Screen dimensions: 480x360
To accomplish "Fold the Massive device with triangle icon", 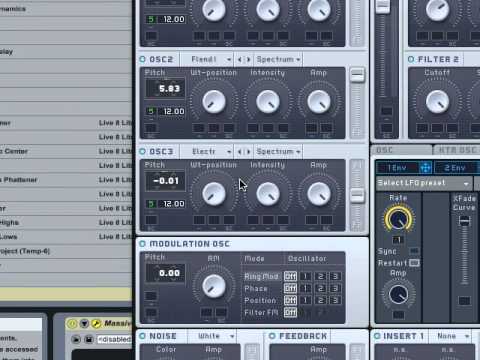I will pos(84,323).
